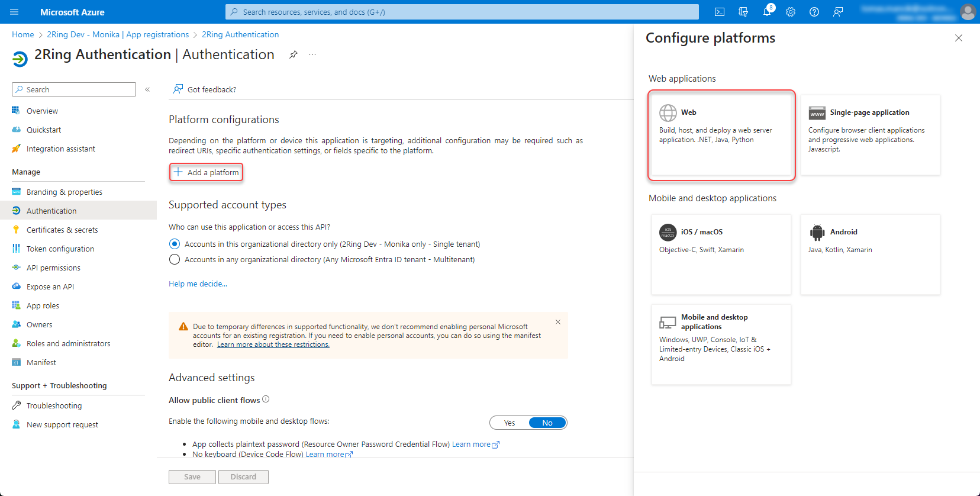This screenshot has width=980, height=496.
Task: Show info tooltip for public client flows
Action: point(266,400)
